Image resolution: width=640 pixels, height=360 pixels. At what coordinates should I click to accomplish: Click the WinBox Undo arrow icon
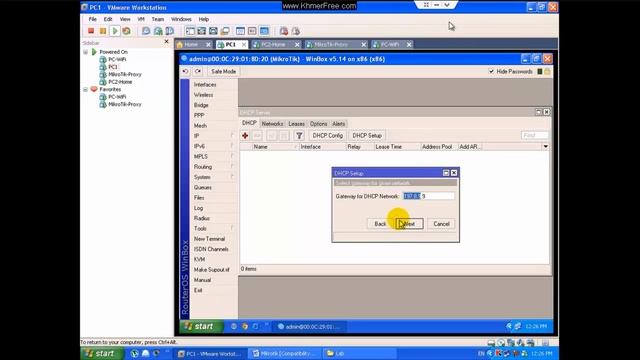185,71
